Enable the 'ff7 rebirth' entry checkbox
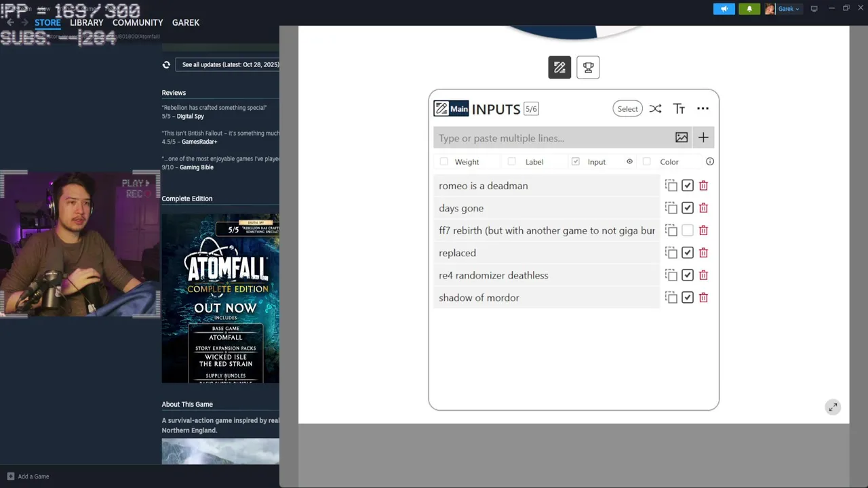This screenshot has height=488, width=868. (x=687, y=230)
